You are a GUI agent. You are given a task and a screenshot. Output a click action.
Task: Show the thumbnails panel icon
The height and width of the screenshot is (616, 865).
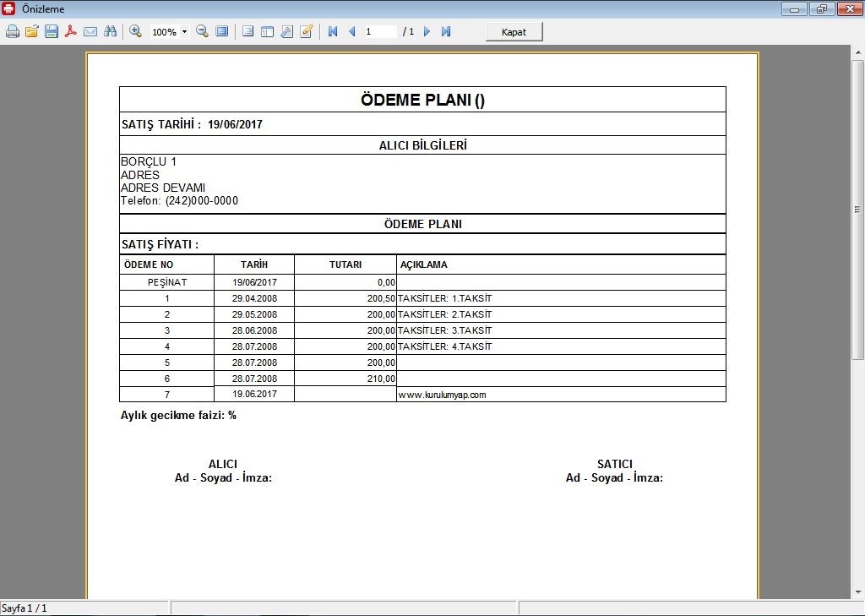268,31
